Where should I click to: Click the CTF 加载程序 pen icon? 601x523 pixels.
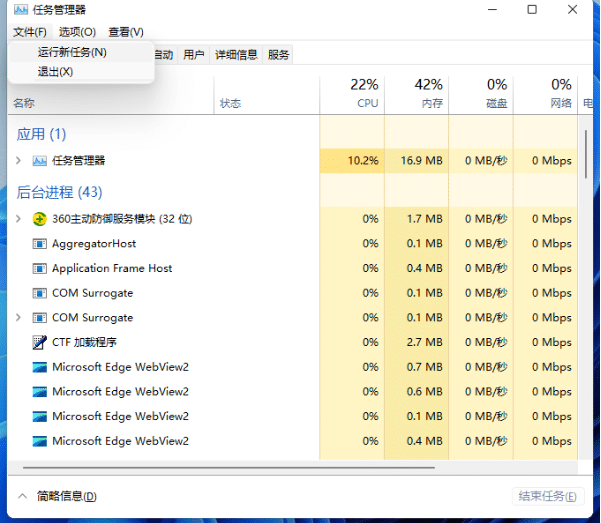click(x=39, y=342)
